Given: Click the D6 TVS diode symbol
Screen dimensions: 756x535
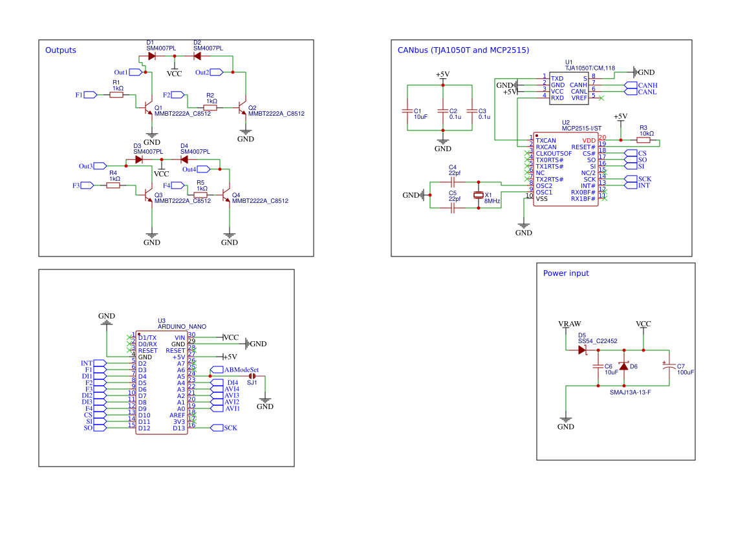Looking at the screenshot, I should pos(623,367).
